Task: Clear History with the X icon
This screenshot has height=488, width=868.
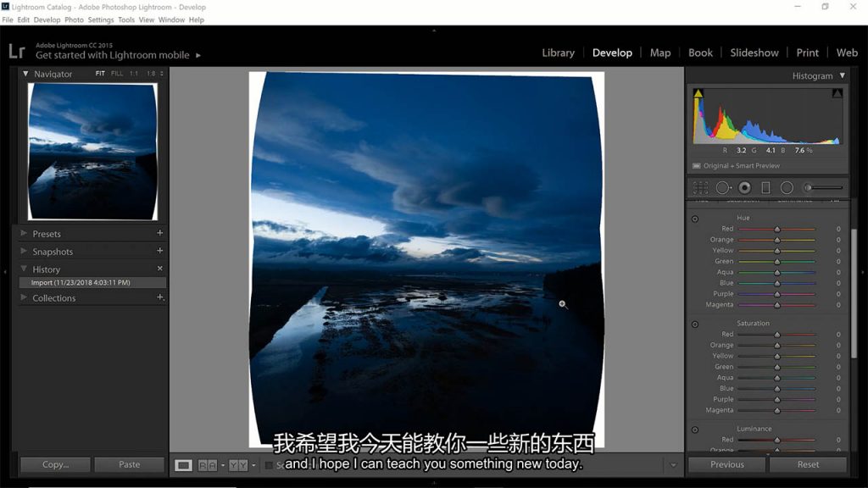Action: [160, 269]
